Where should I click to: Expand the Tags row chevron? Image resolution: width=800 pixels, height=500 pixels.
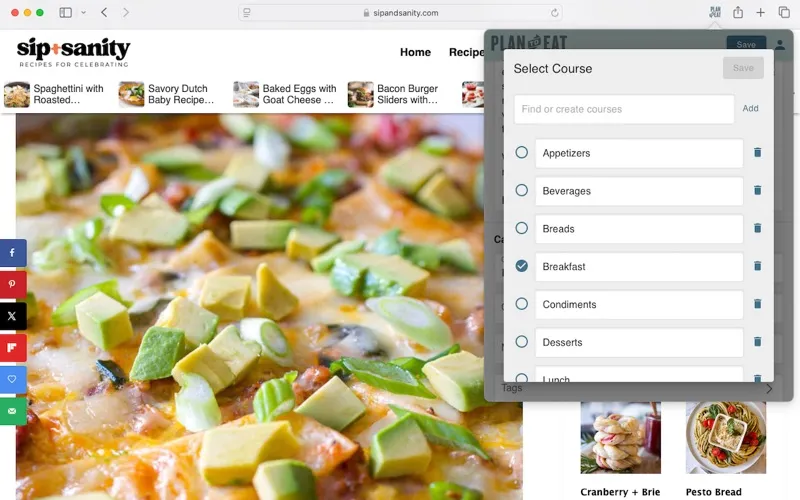tap(768, 389)
